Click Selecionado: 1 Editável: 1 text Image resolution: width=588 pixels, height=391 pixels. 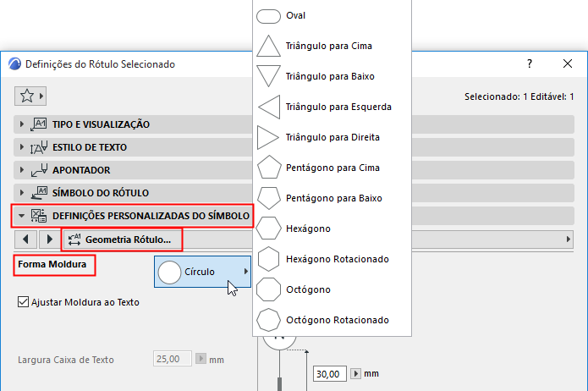(x=519, y=96)
